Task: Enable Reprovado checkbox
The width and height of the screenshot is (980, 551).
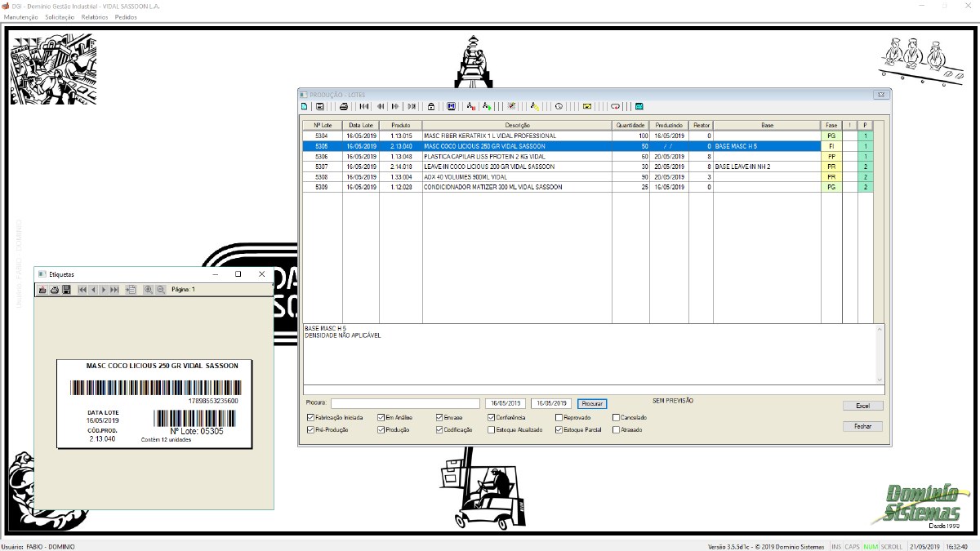Action: tap(559, 417)
